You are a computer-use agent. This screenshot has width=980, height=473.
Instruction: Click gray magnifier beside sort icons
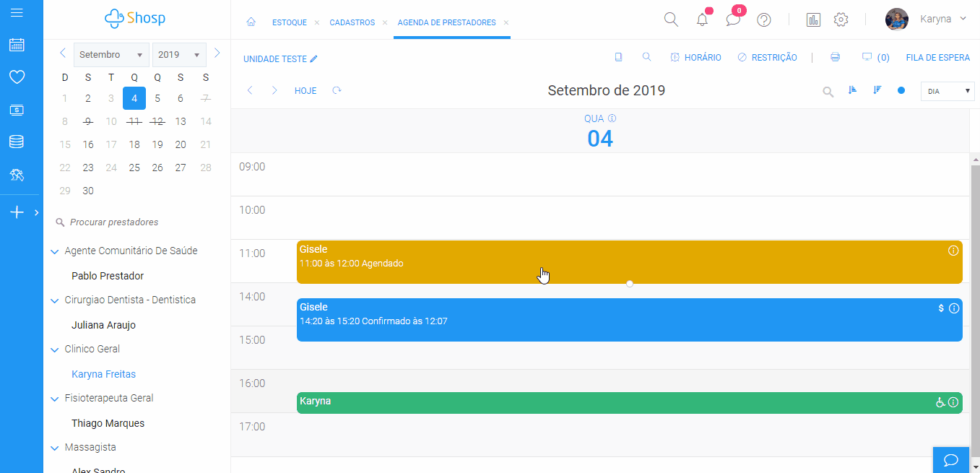click(828, 92)
